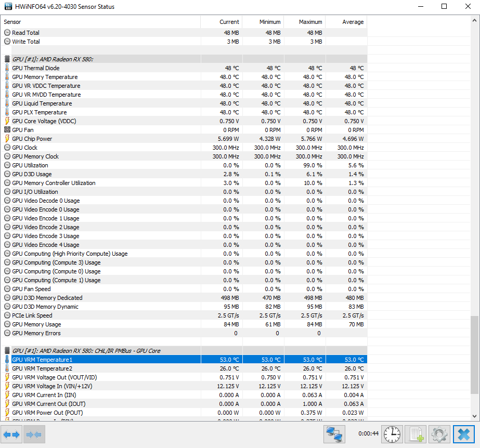Image resolution: width=480 pixels, height=448 pixels.
Task: Click the GPU VRM Temperature2 thermometer icon
Action: pos(7,368)
